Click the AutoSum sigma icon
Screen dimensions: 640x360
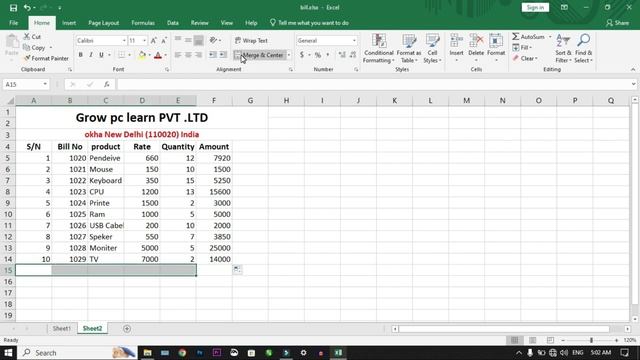pyautogui.click(x=516, y=37)
